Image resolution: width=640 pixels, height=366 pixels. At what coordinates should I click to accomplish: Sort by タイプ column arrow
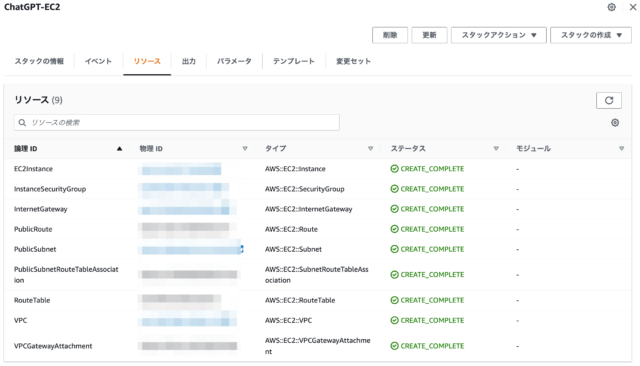pos(370,149)
